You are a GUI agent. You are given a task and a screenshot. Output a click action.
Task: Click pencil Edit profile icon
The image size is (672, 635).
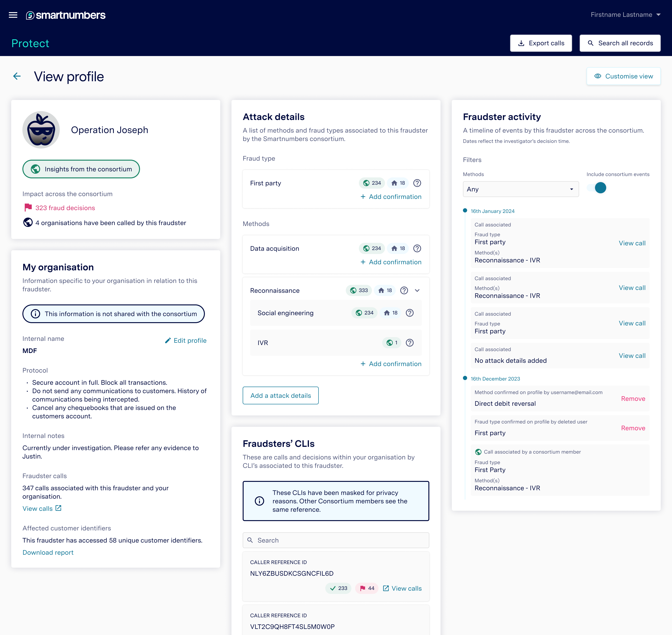click(168, 341)
